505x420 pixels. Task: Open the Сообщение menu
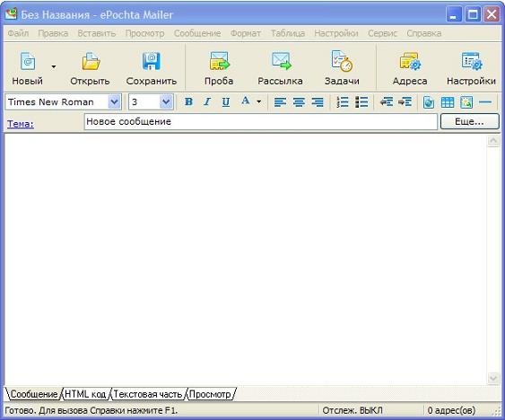click(x=197, y=33)
